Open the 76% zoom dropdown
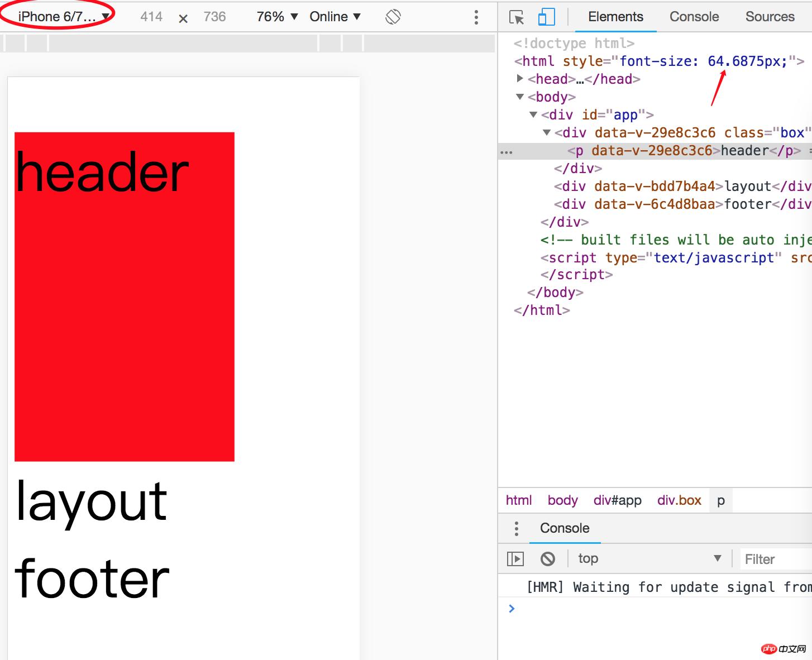Viewport: 812px width, 660px height. (x=277, y=17)
